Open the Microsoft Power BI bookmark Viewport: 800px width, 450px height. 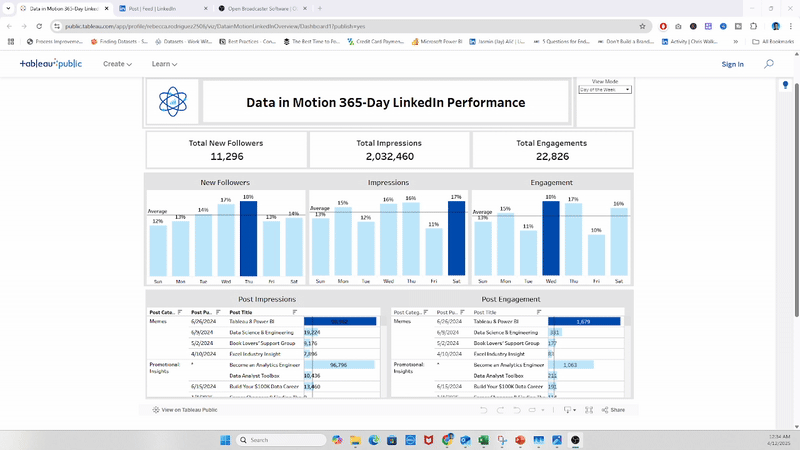pyautogui.click(x=437, y=41)
